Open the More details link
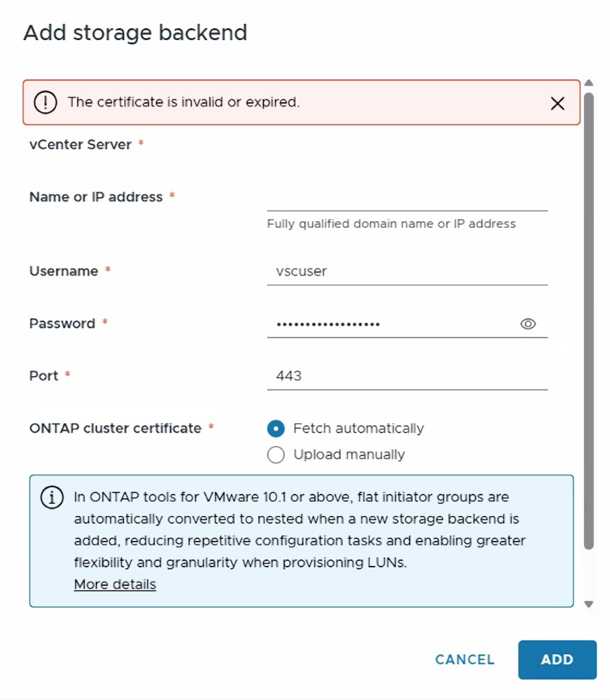 click(x=115, y=584)
